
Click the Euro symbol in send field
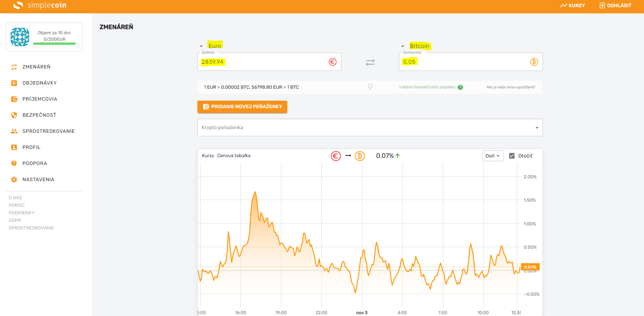pyautogui.click(x=332, y=62)
